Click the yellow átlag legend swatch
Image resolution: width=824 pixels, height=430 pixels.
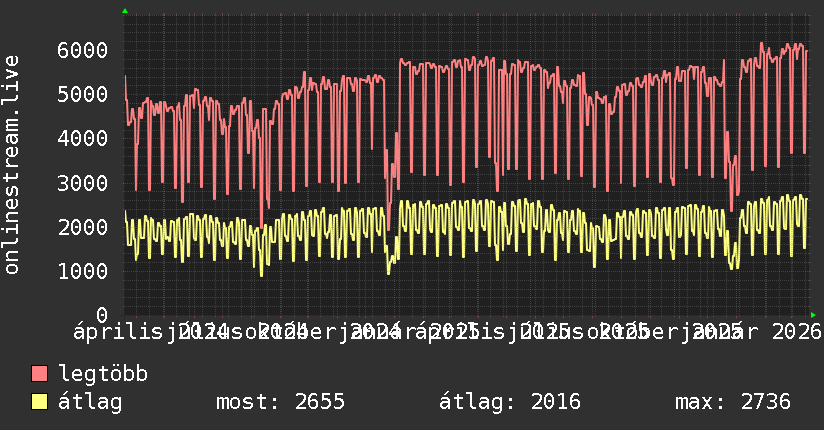coord(40,402)
